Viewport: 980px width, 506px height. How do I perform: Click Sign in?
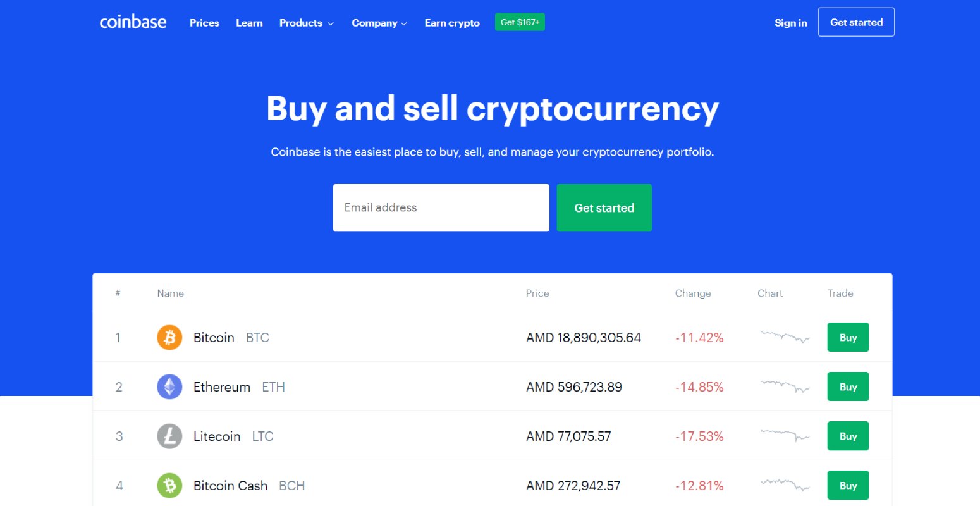(x=790, y=23)
